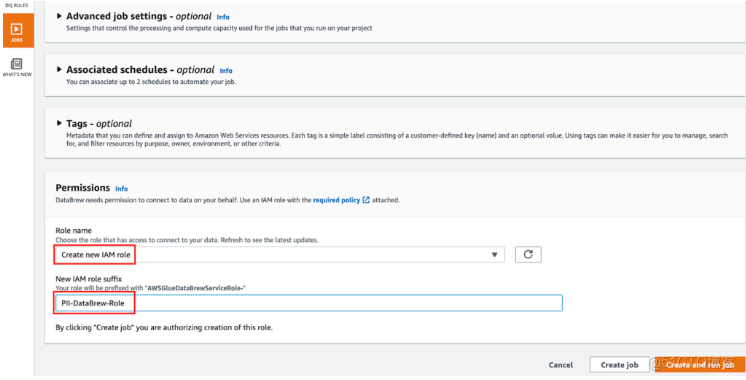Click Info link beside Permissions
Screen dimensions: 746x380
point(122,189)
